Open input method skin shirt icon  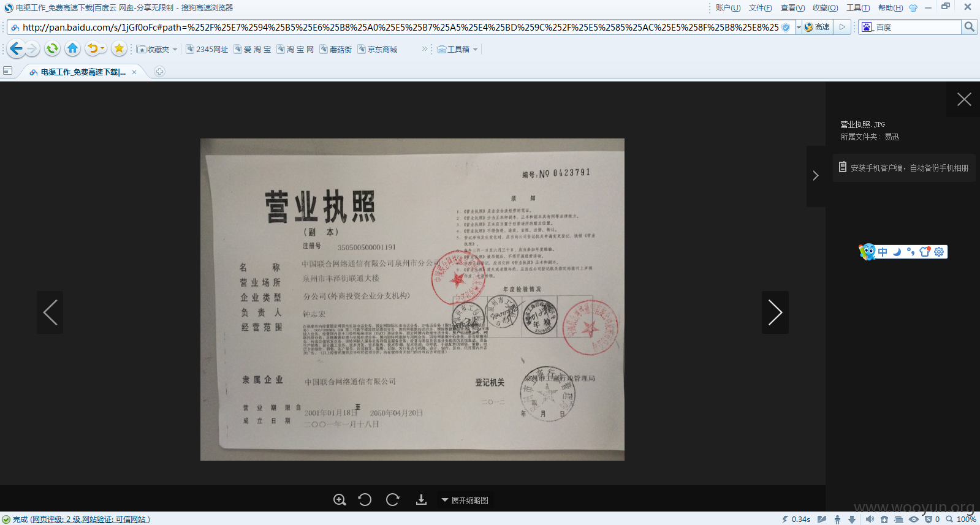(925, 252)
